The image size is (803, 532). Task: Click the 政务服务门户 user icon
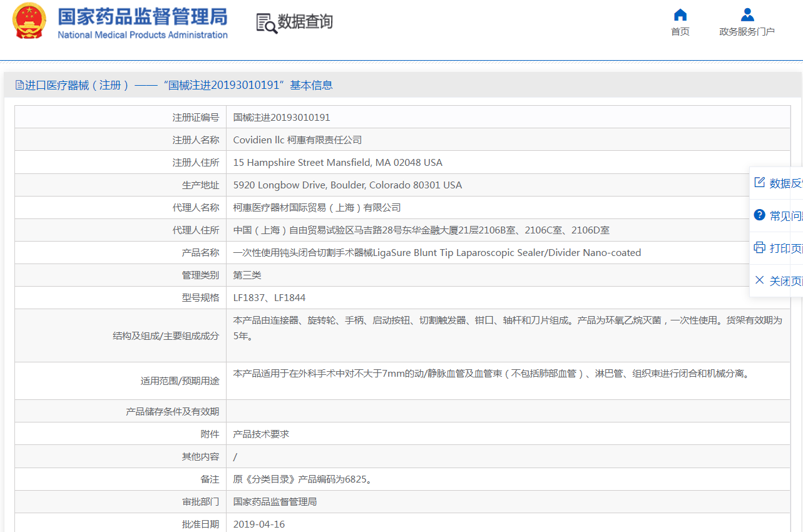[747, 14]
